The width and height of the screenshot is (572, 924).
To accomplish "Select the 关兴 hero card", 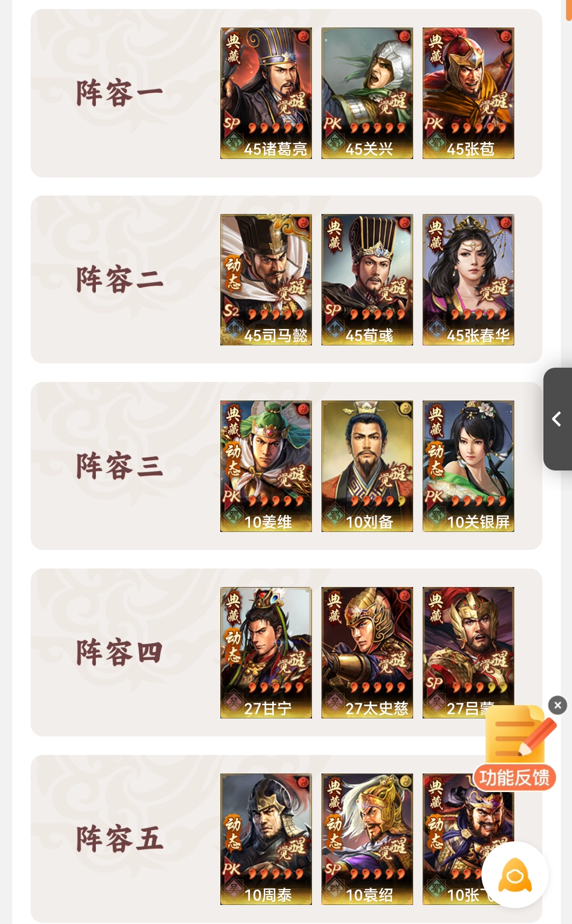I will tap(367, 93).
